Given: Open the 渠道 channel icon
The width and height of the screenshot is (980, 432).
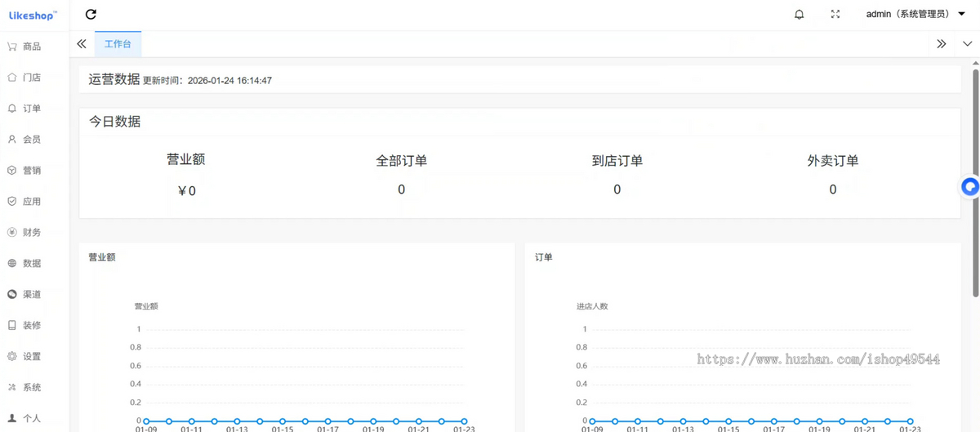Looking at the screenshot, I should pyautogui.click(x=12, y=295).
